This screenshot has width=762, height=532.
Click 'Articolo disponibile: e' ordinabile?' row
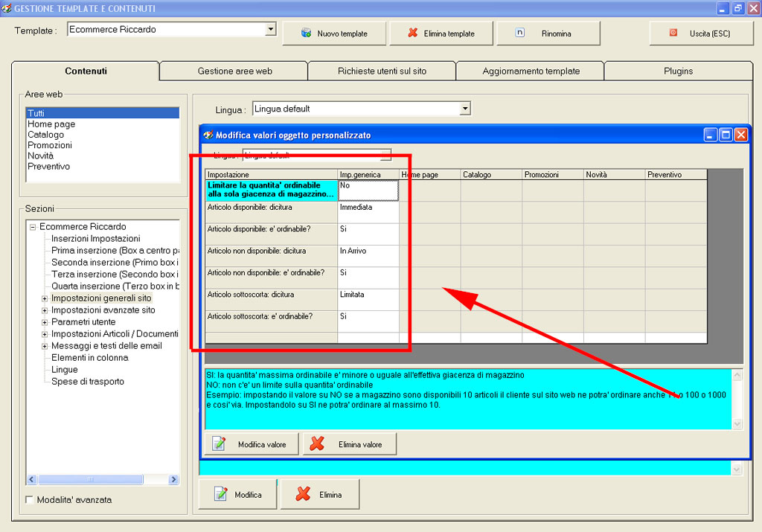[271, 234]
